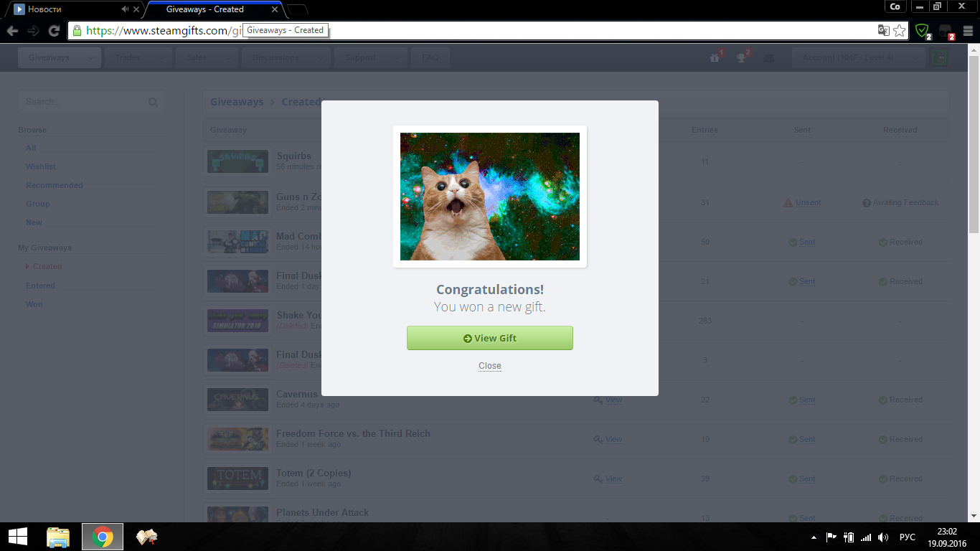Click the Awaiting Feedback question mark icon

coord(867,203)
